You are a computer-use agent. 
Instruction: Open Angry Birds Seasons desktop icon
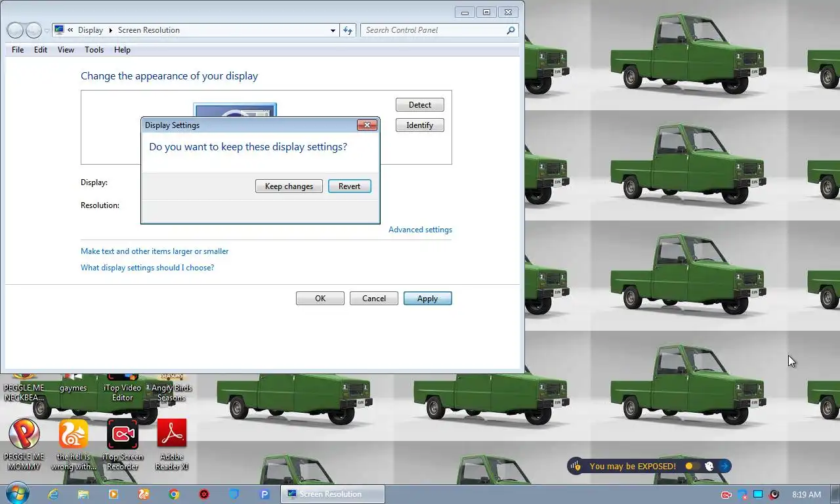coord(171,387)
